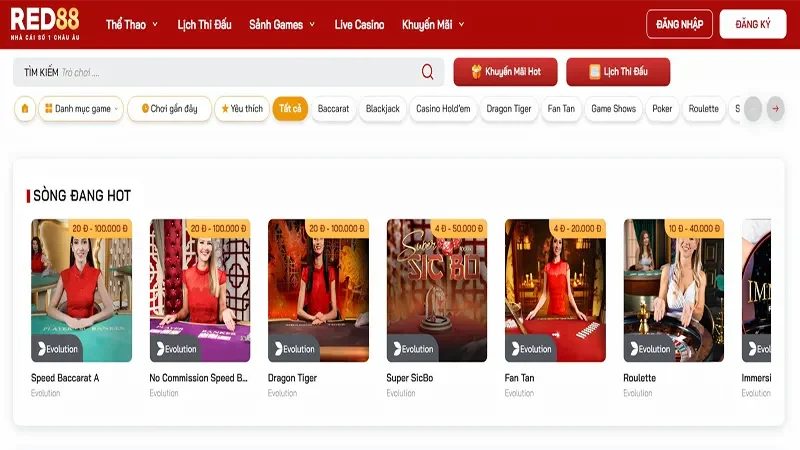Click Evolution logo on Fan Tan card
800x450 pixels.
pyautogui.click(x=531, y=349)
